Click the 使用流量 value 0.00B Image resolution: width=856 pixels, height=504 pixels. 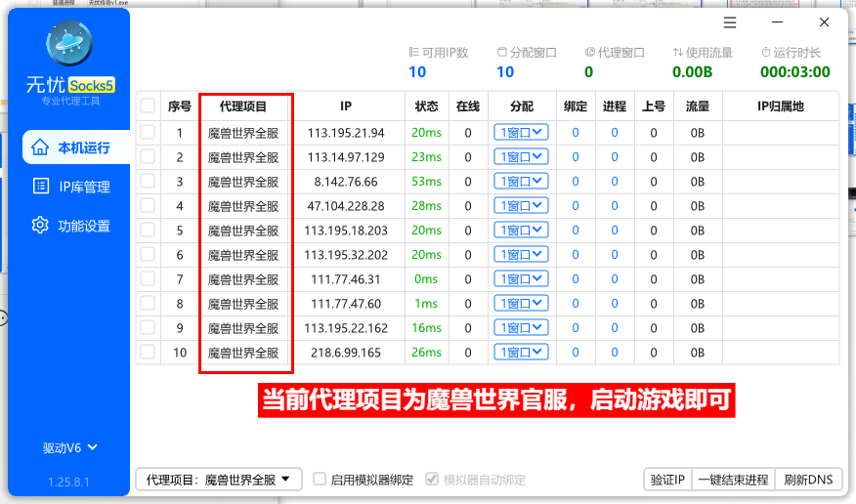(x=692, y=72)
